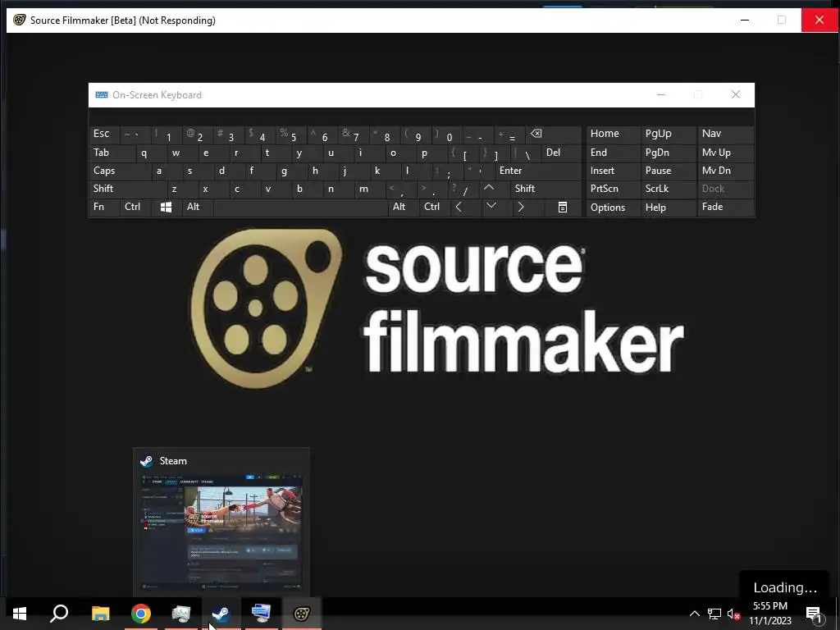Click the Mv Up key
The width and height of the screenshot is (840, 630).
coord(725,153)
